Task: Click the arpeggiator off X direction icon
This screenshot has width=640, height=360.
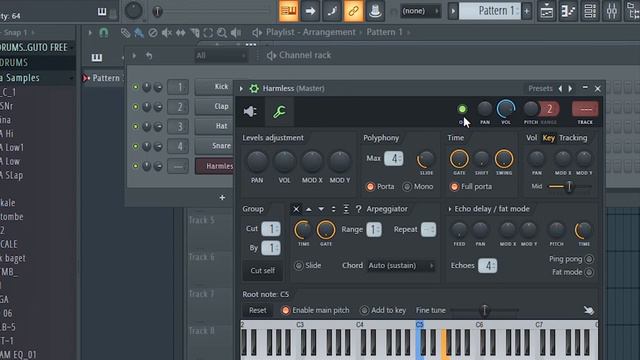Action: click(x=296, y=209)
